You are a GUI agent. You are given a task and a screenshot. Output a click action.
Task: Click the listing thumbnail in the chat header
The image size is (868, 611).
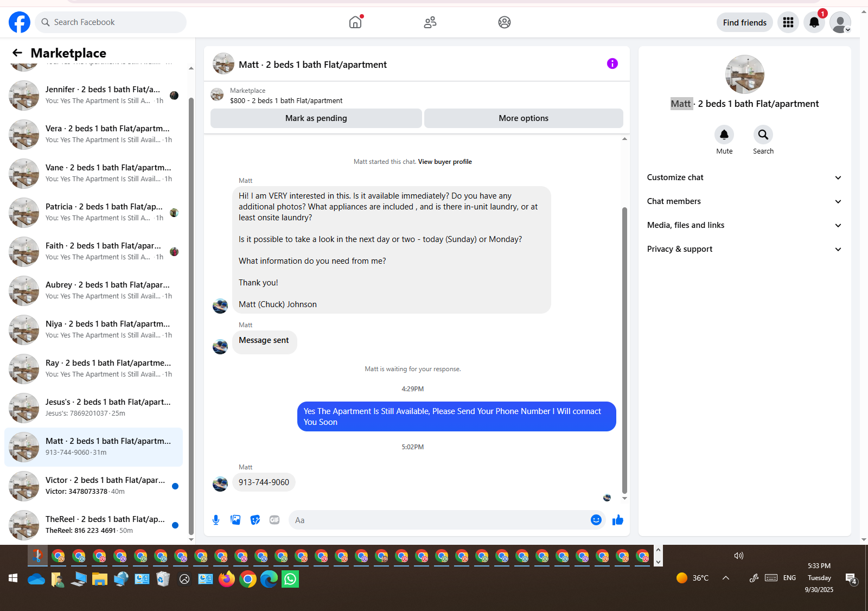[x=224, y=63]
